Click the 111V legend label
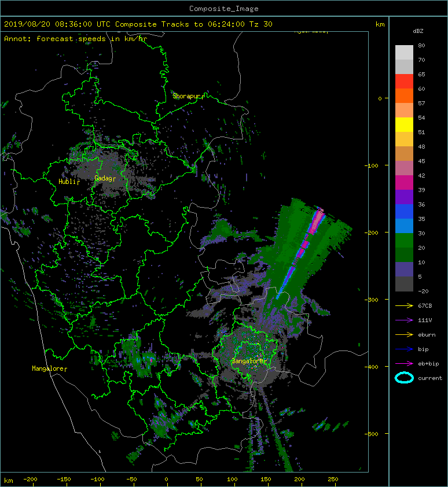Image resolution: width=448 pixels, height=487 pixels. [x=425, y=320]
